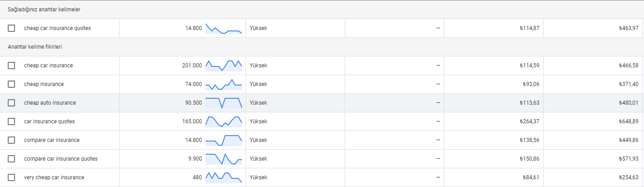Open trend chart beside 201.000 searches

(x=224, y=66)
